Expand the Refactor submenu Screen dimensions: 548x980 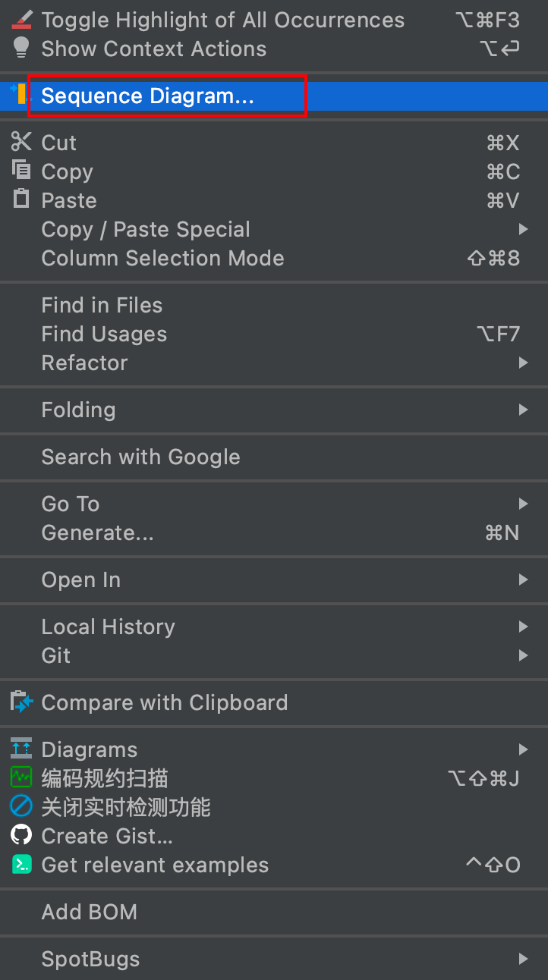84,363
